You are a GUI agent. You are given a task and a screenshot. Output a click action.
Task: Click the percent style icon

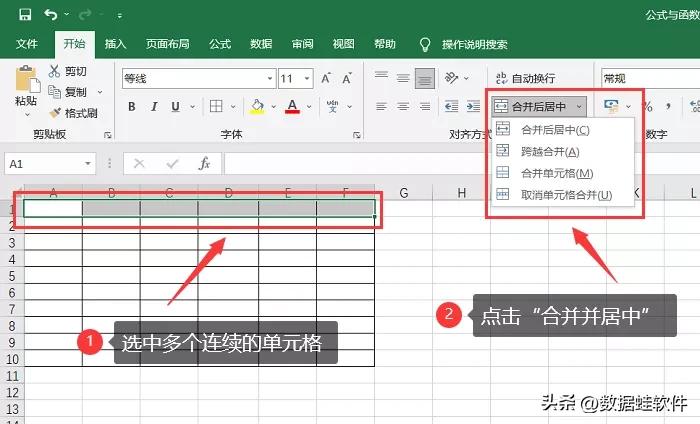coord(647,107)
